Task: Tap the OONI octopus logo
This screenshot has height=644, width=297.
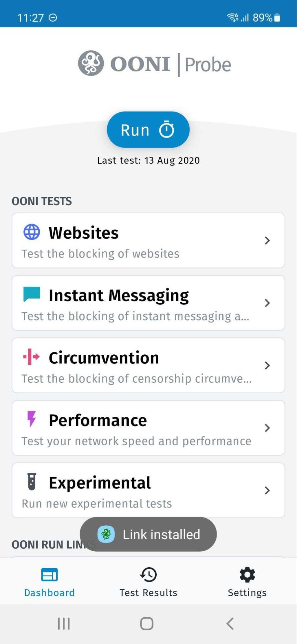Action: (x=91, y=63)
